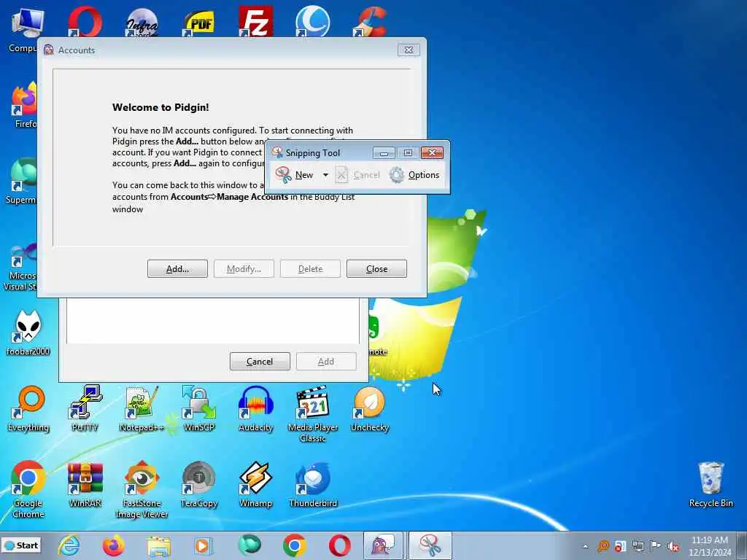Open TeraCopy desktop shortcut
747x560 pixels.
click(x=198, y=485)
